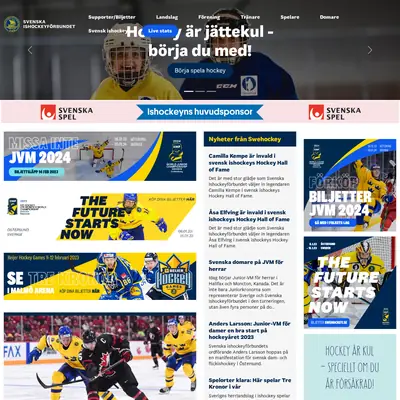This screenshot has height=400, width=400.
Task: Click the Svenska Ishockeyförbundet logo
Action: (x=39, y=24)
